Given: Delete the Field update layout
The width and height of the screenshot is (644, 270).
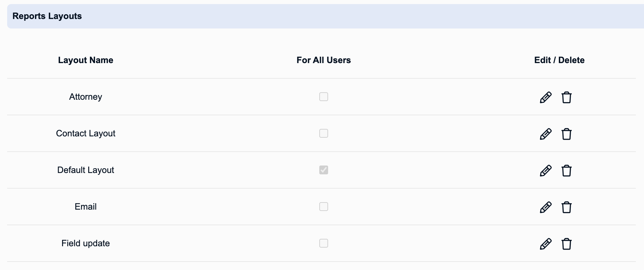Looking at the screenshot, I should 566,244.
